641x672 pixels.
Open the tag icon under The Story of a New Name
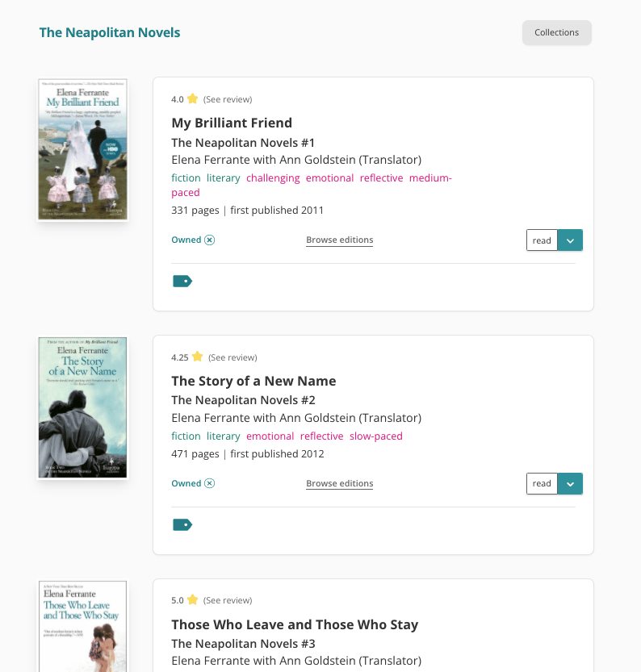tap(182, 524)
